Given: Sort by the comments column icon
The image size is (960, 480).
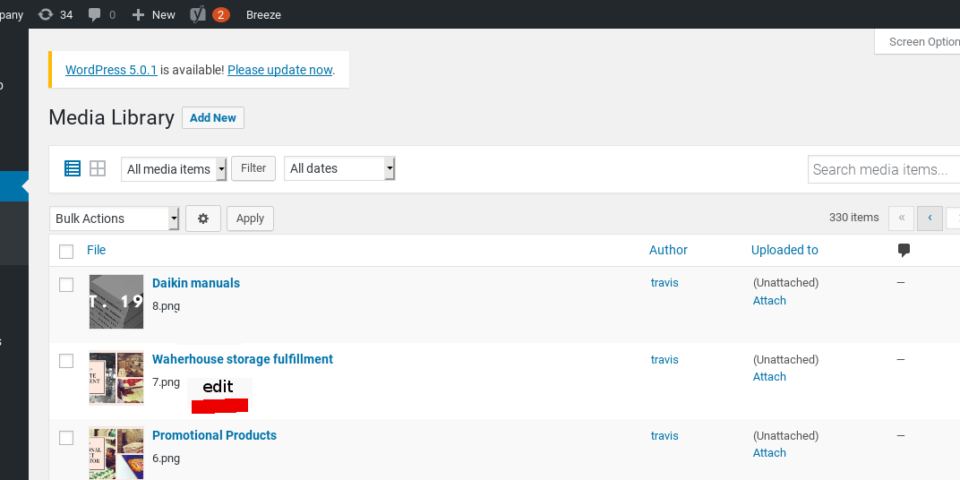Looking at the screenshot, I should 904,250.
